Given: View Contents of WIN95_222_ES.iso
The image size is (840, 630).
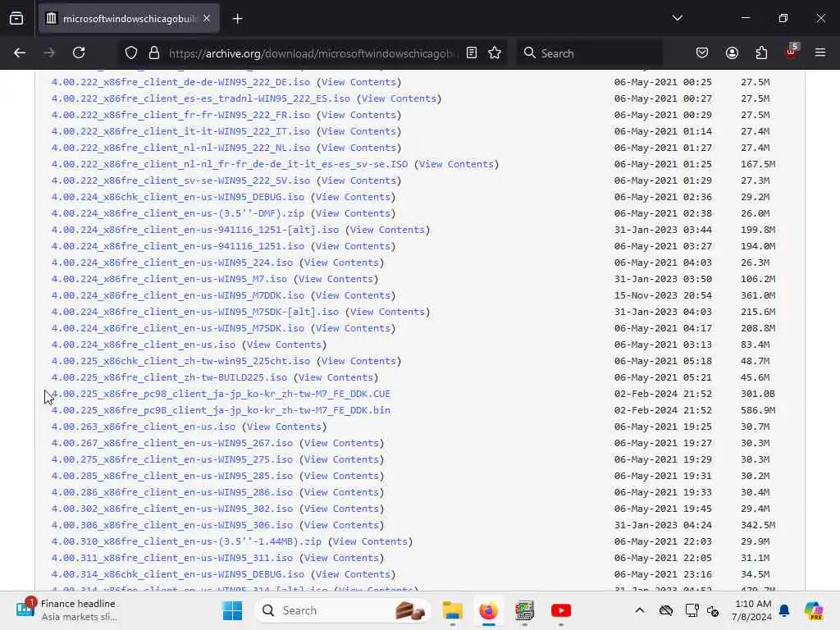Looking at the screenshot, I should coord(399,98).
